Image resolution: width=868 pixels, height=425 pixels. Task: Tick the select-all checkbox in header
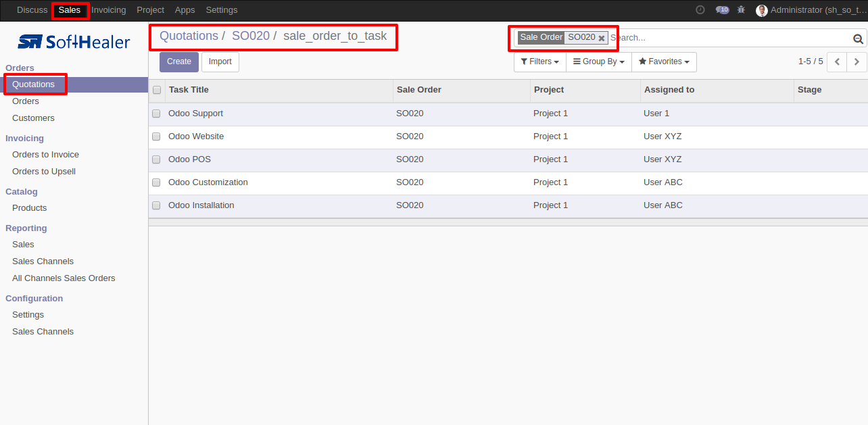(x=157, y=90)
